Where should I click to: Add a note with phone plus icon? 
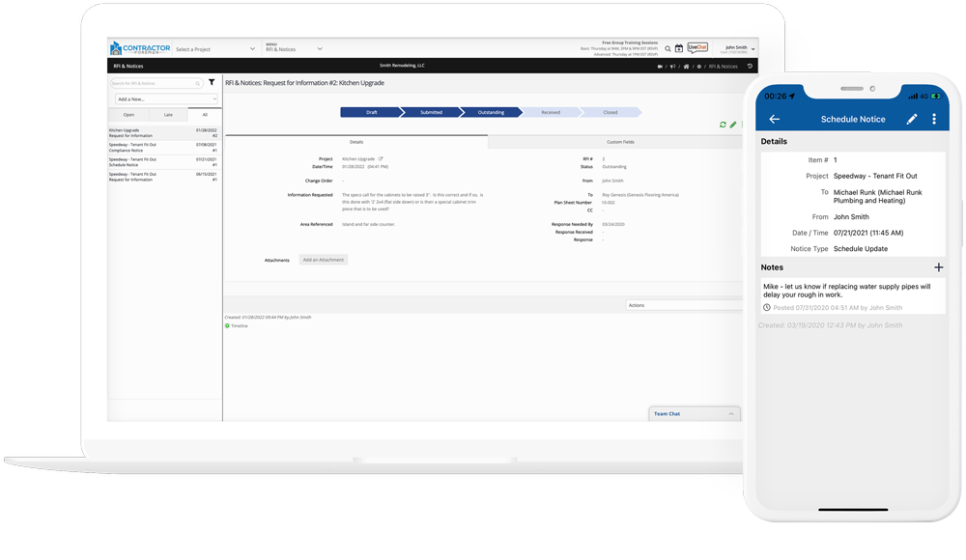(x=938, y=267)
